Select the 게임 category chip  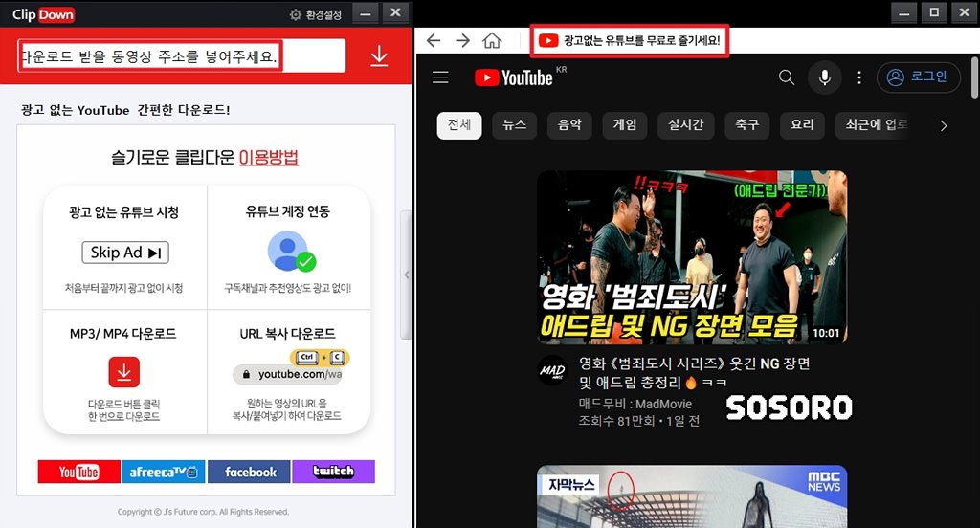(x=624, y=125)
